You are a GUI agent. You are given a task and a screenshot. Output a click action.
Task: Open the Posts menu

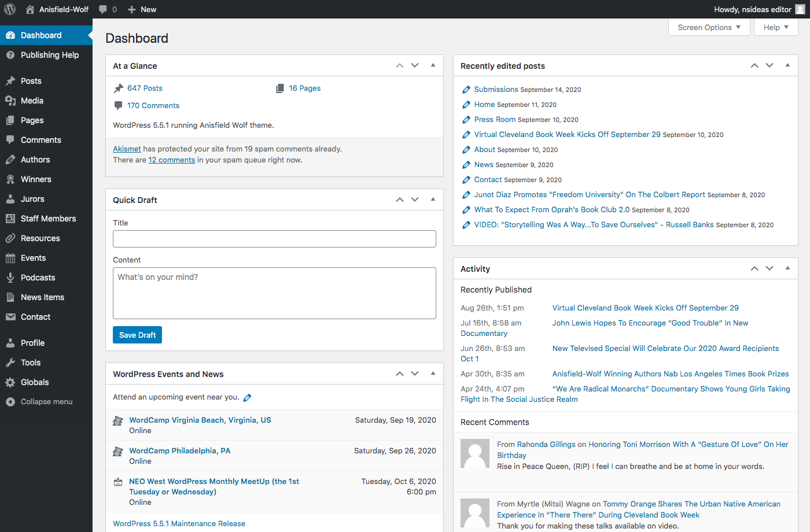pyautogui.click(x=46, y=81)
